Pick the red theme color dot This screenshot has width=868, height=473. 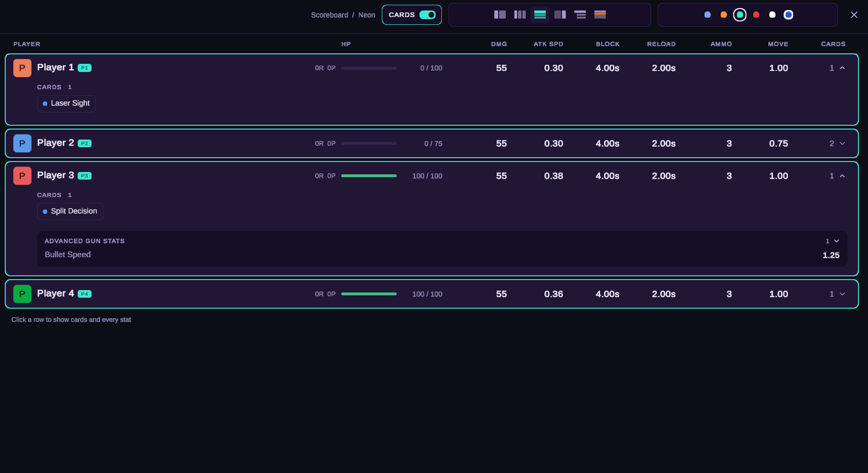(756, 15)
